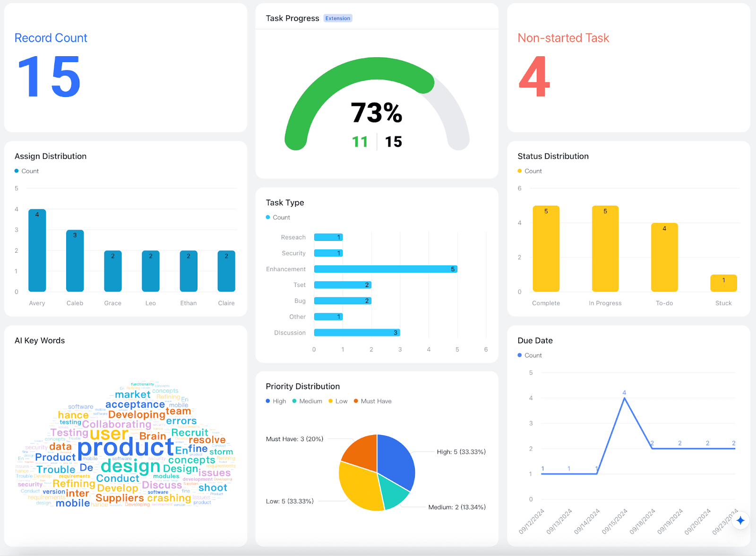Click the Other bar in Task Type
Image resolution: width=756 pixels, height=556 pixels.
coord(328,316)
